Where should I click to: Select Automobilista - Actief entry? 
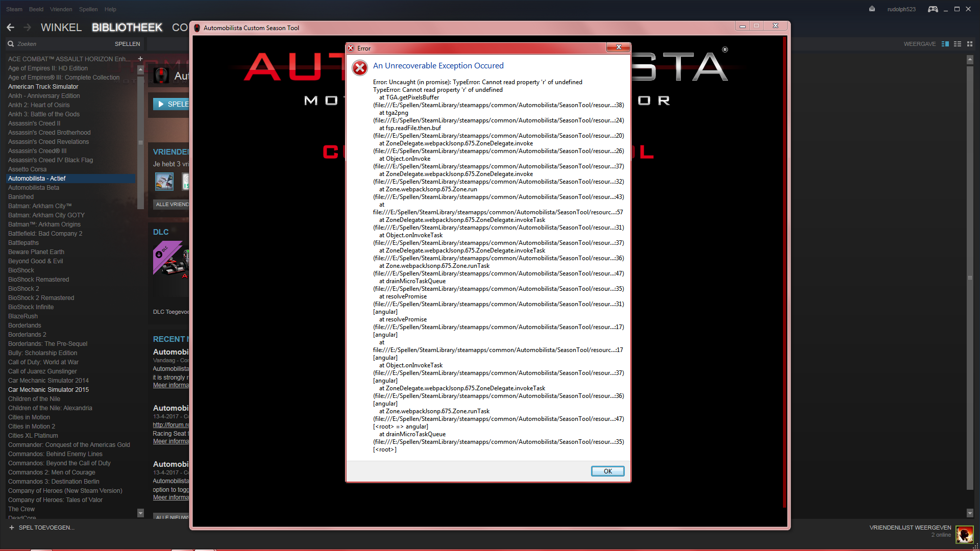[71, 179]
